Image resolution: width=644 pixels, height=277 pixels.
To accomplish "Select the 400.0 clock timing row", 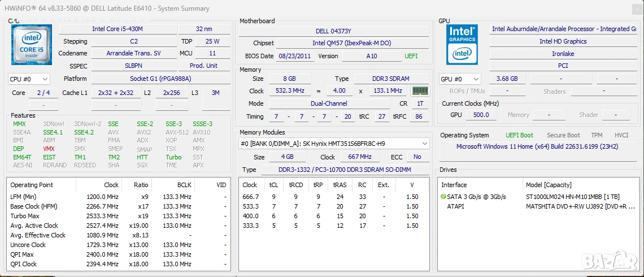I will pos(334,216).
